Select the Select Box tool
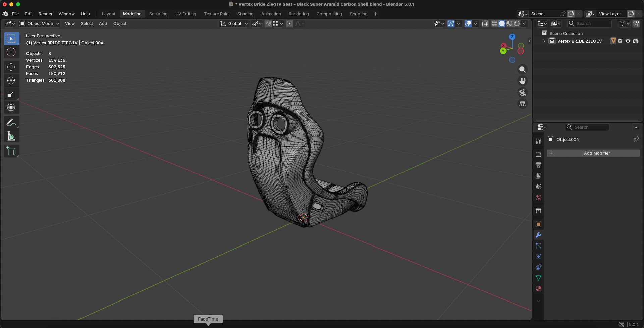The image size is (644, 328). [x=11, y=39]
